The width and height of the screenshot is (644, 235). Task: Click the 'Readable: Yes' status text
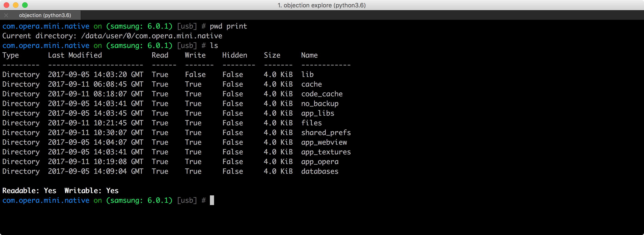pos(29,191)
